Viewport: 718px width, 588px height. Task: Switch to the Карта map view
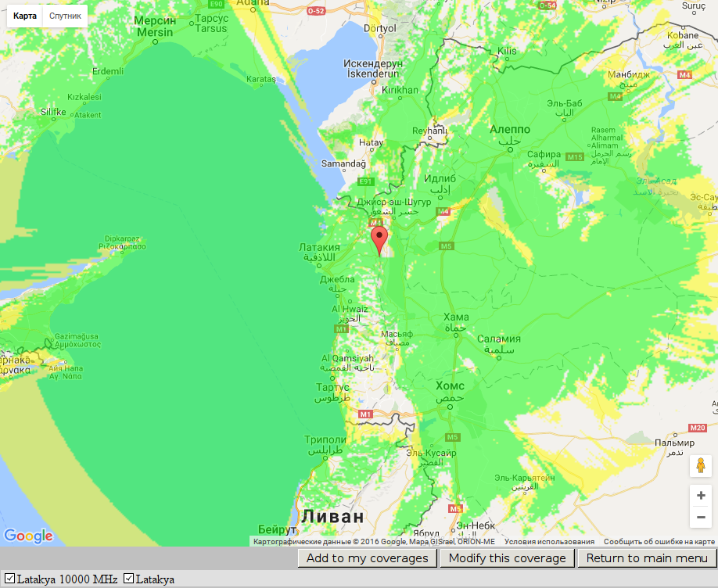25,16
